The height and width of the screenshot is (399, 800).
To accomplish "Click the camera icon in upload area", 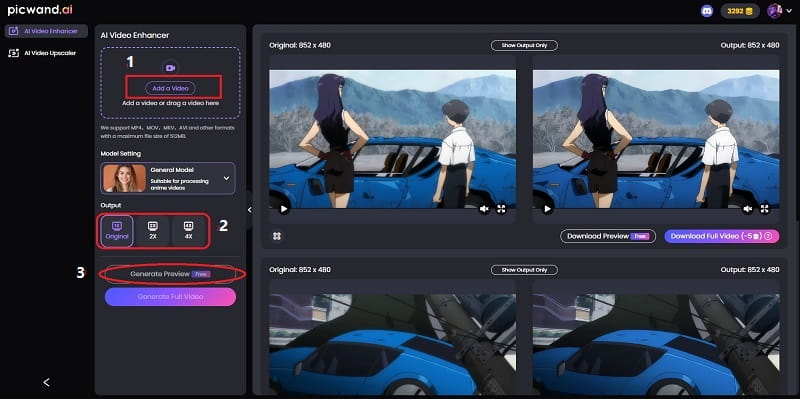I will [x=170, y=68].
